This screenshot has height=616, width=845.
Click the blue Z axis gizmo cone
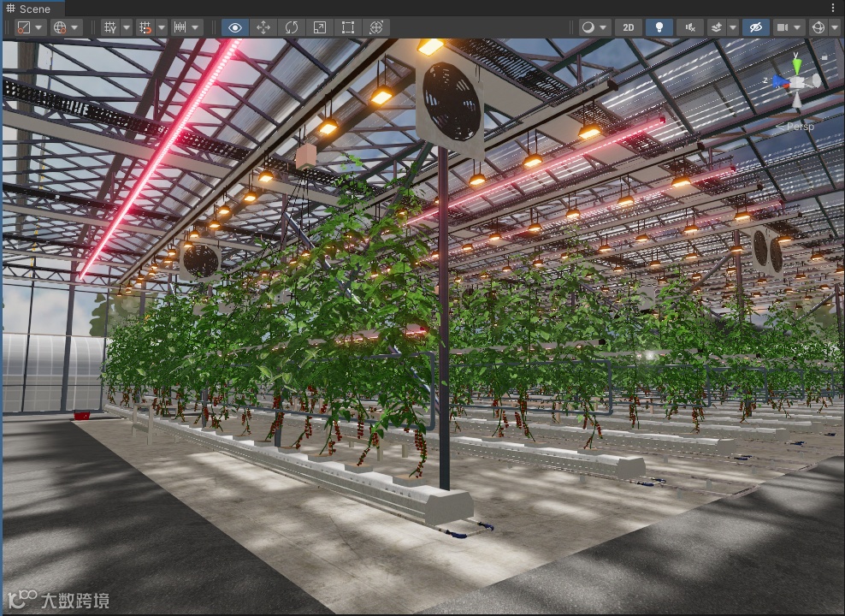coord(780,81)
